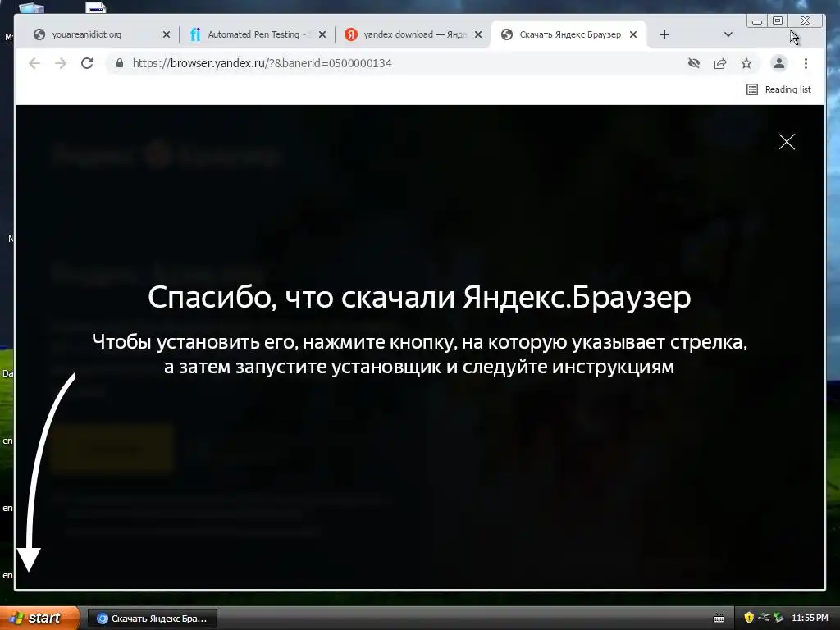Image resolution: width=840 pixels, height=630 pixels.
Task: View site security lock info
Action: click(120, 63)
